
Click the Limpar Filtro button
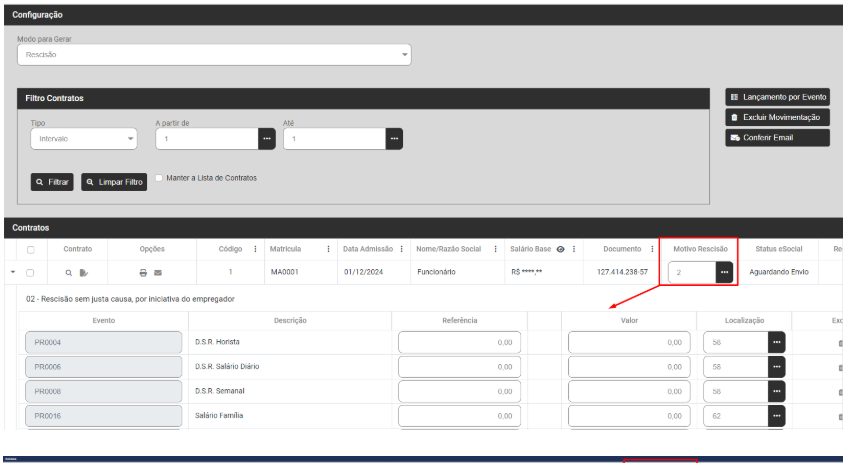(x=113, y=182)
